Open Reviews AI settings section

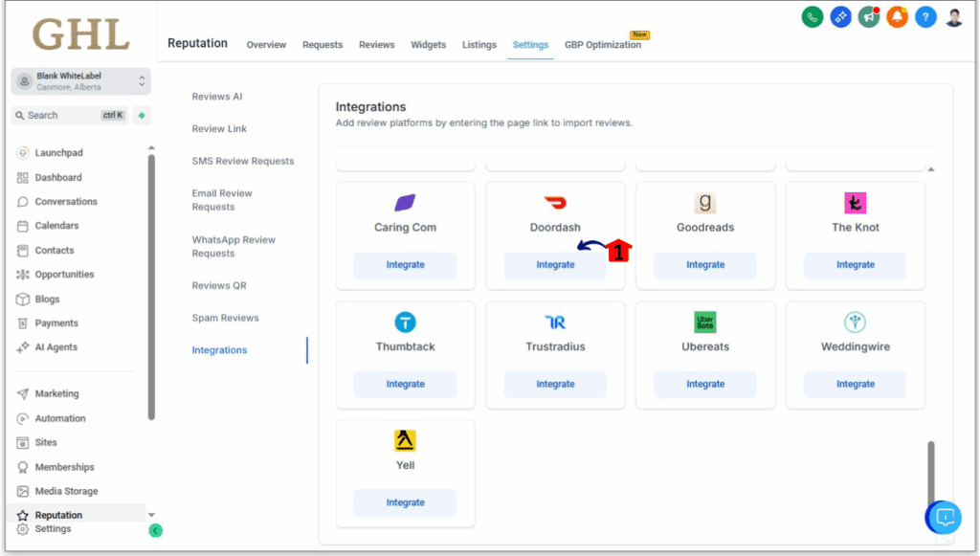[x=217, y=97]
